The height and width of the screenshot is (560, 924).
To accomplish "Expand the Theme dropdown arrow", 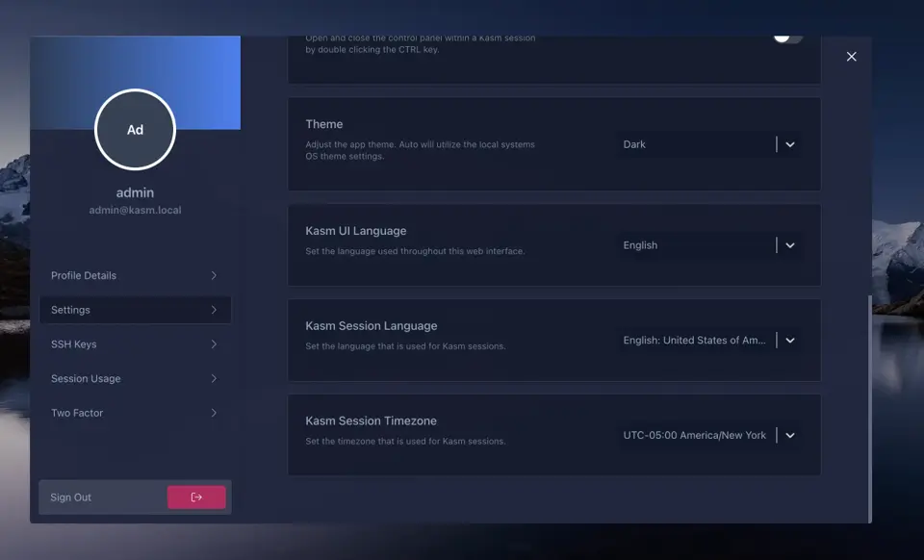I will point(790,144).
